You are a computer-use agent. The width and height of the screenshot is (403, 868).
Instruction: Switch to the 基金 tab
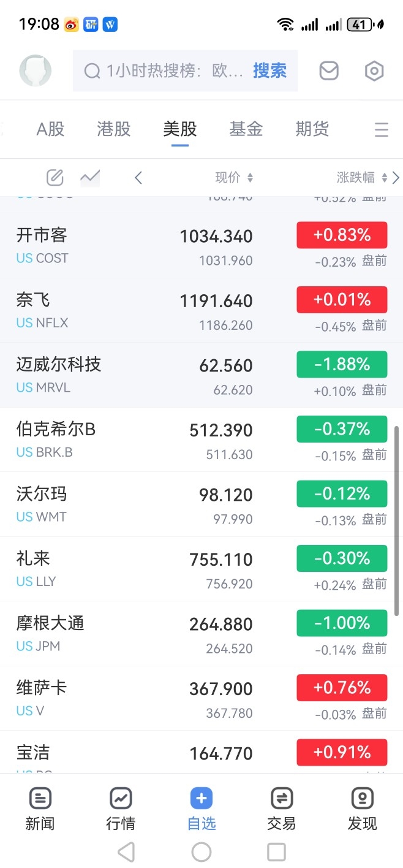pos(246,129)
